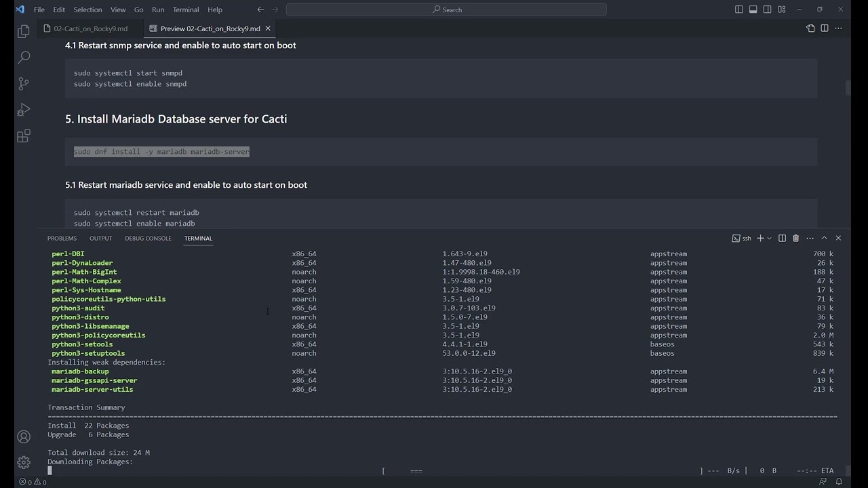Screen dimensions: 868x488
Task: Open the Go menu
Action: coord(139,9)
